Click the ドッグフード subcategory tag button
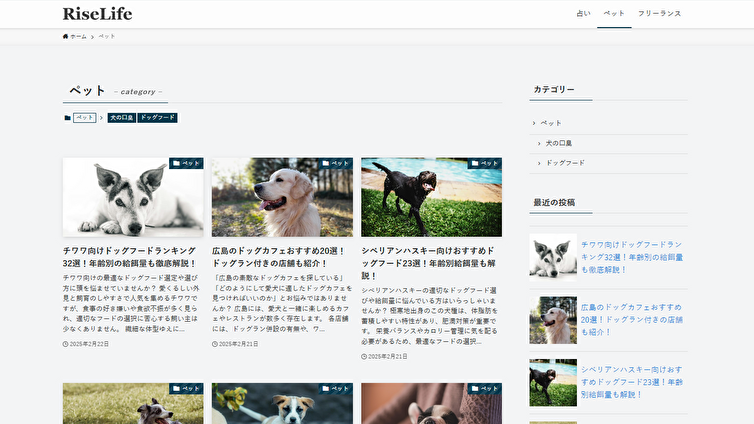The height and width of the screenshot is (424, 754). tap(157, 118)
